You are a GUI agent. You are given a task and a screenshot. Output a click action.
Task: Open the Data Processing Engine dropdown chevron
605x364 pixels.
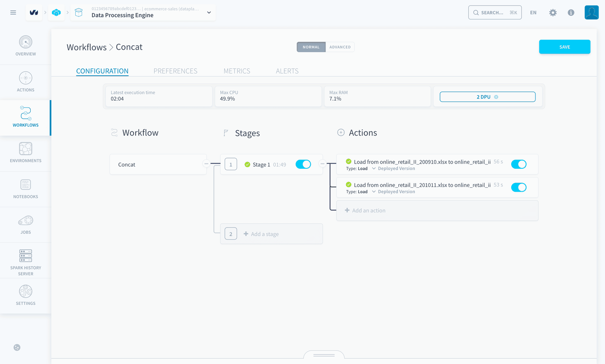click(209, 13)
